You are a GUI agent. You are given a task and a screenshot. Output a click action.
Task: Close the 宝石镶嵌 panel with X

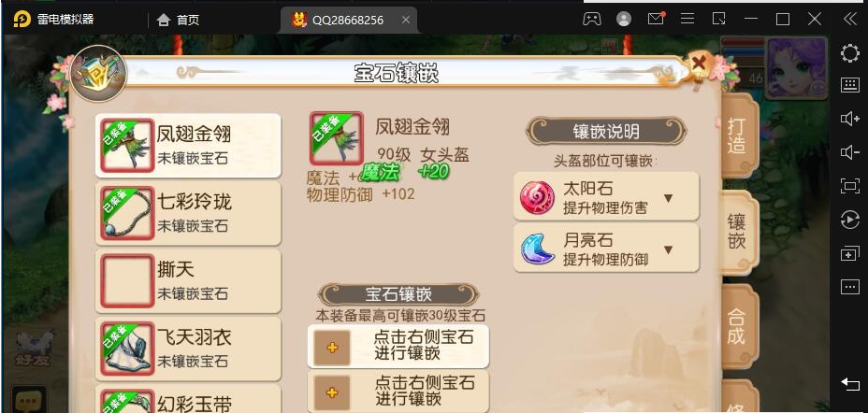click(x=699, y=64)
